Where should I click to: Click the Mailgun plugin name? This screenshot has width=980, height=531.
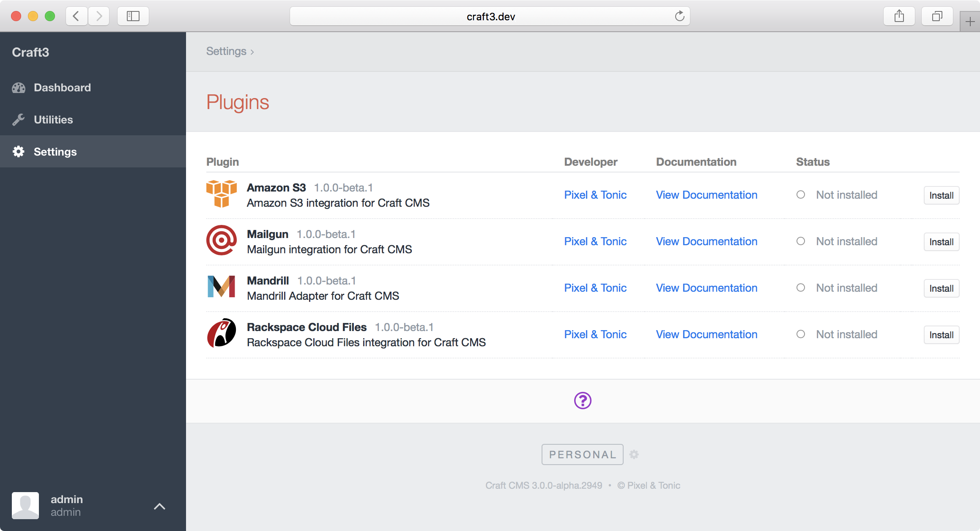click(268, 234)
